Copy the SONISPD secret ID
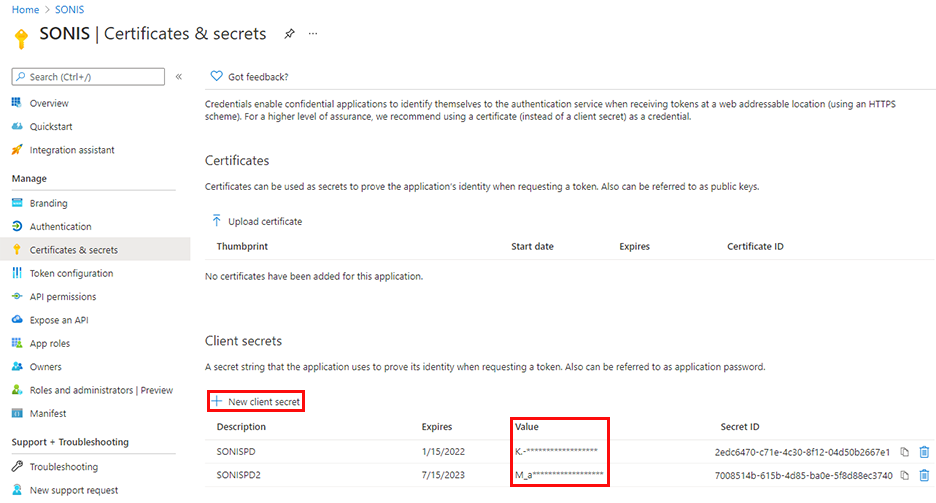The width and height of the screenshot is (936, 503). tap(904, 452)
